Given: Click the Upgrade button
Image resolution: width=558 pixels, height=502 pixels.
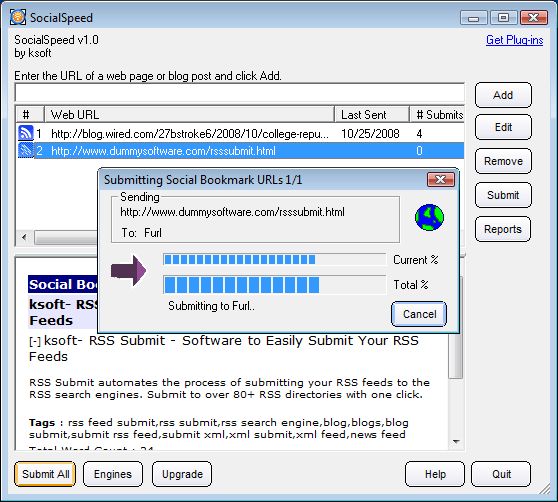Looking at the screenshot, I should (182, 474).
